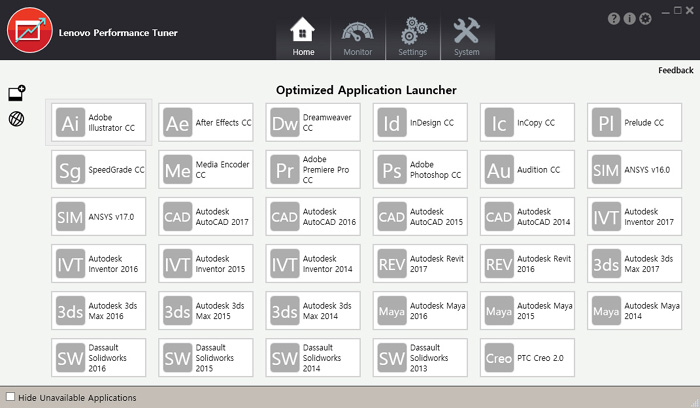Launch Autodesk Maya 2016
The width and height of the screenshot is (700, 408).
click(420, 311)
